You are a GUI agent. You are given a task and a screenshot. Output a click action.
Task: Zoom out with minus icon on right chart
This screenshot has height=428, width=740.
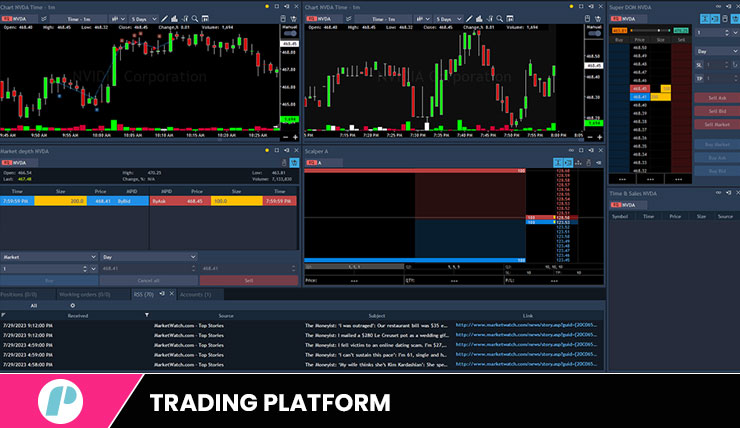[589, 137]
